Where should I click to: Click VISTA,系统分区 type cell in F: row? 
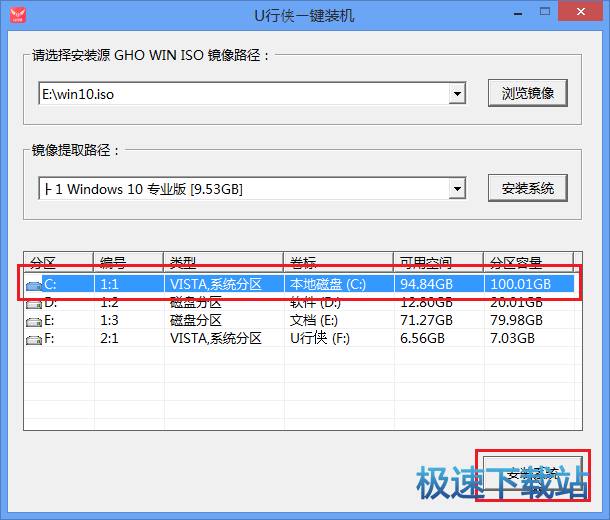point(224,338)
